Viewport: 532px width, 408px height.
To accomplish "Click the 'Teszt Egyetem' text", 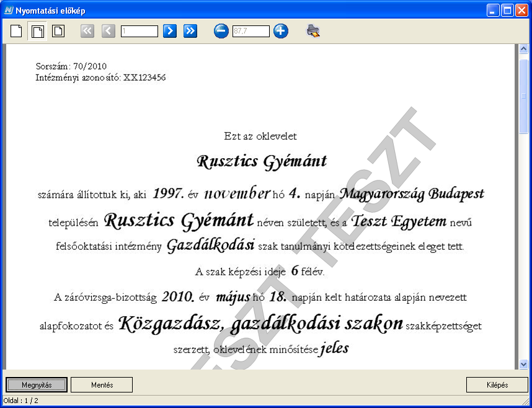I will 399,221.
